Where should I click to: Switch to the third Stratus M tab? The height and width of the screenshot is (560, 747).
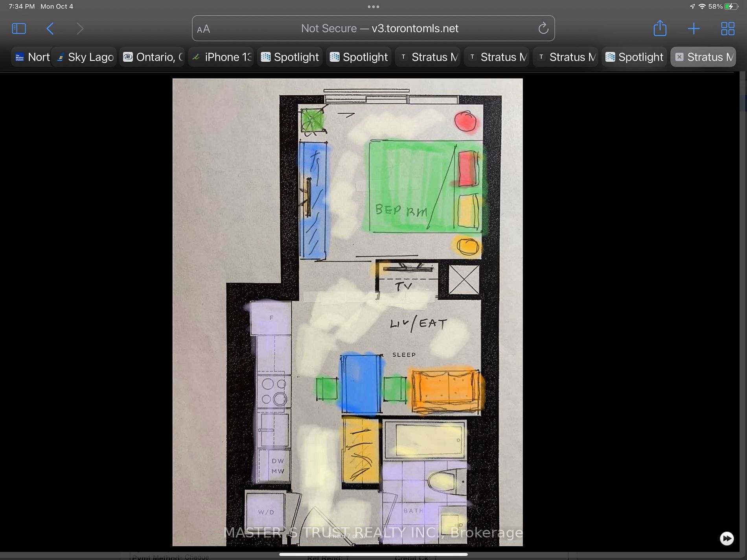click(x=566, y=57)
